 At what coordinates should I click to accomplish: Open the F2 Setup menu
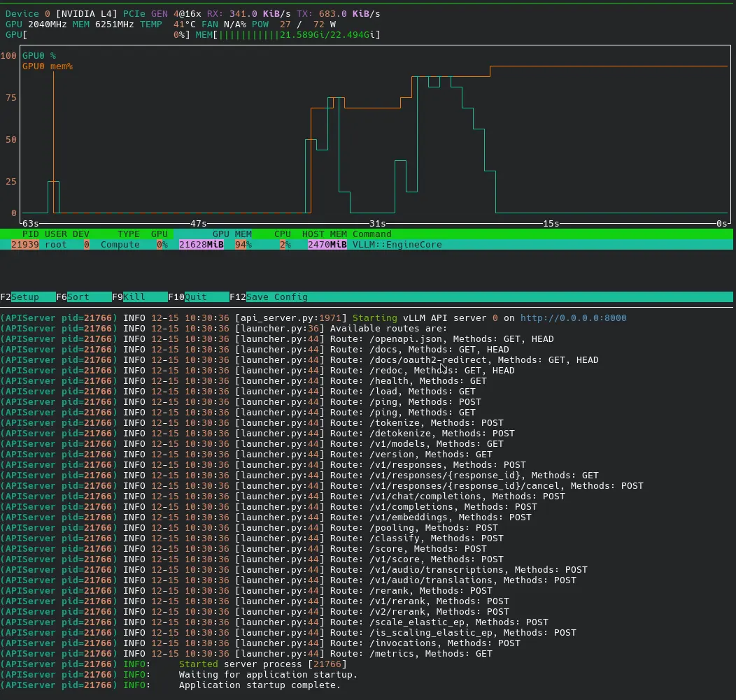tap(28, 297)
